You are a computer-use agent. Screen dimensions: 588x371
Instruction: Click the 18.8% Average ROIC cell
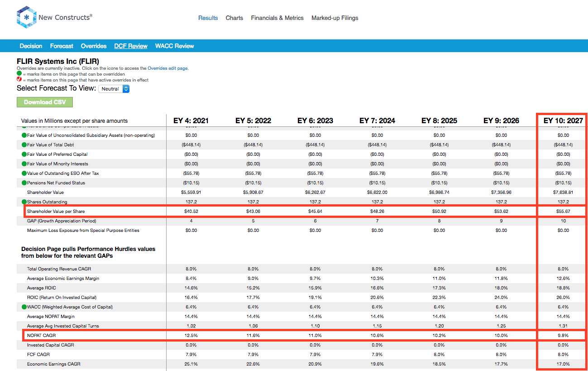(563, 288)
